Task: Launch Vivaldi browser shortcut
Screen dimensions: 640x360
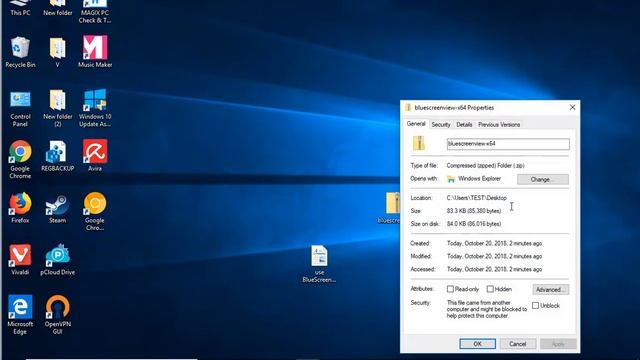Action: pos(20,260)
